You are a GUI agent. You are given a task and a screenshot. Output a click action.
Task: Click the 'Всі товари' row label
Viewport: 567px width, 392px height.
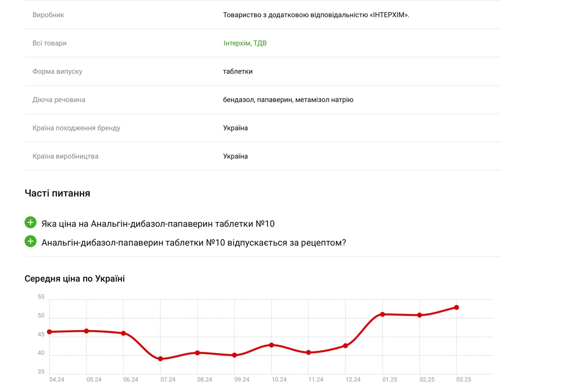[50, 43]
